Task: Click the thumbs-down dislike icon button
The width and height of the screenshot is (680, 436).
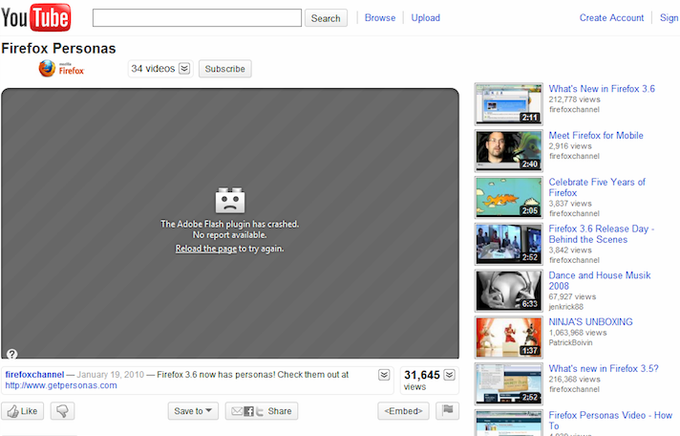Action: [62, 411]
